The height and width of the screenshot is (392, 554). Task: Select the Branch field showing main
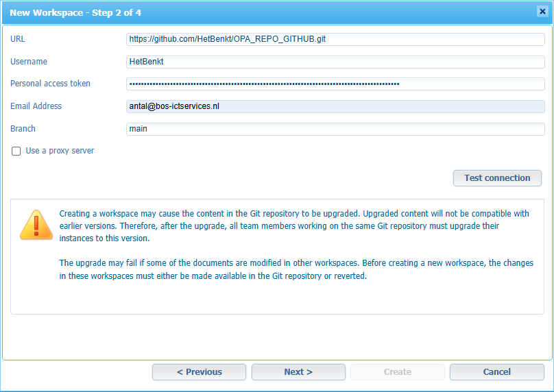[335, 129]
